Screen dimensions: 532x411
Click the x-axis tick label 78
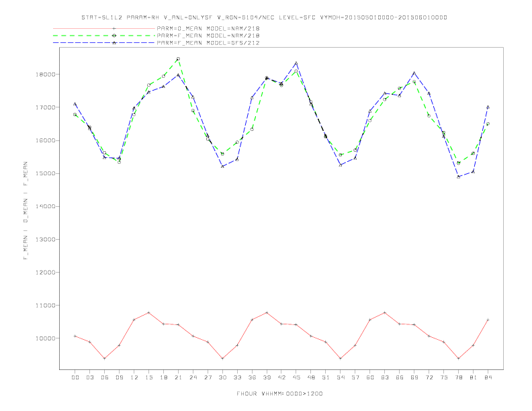coord(458,377)
